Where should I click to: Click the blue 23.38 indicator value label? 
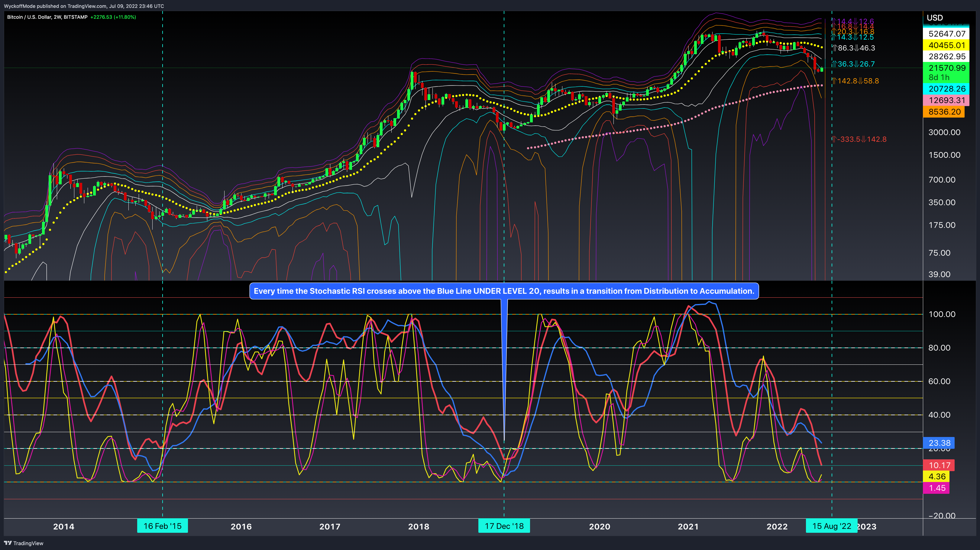pyautogui.click(x=939, y=443)
